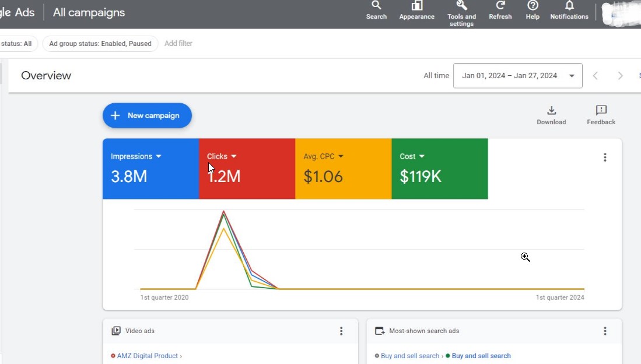Expand the Impressions metric dropdown

[159, 156]
